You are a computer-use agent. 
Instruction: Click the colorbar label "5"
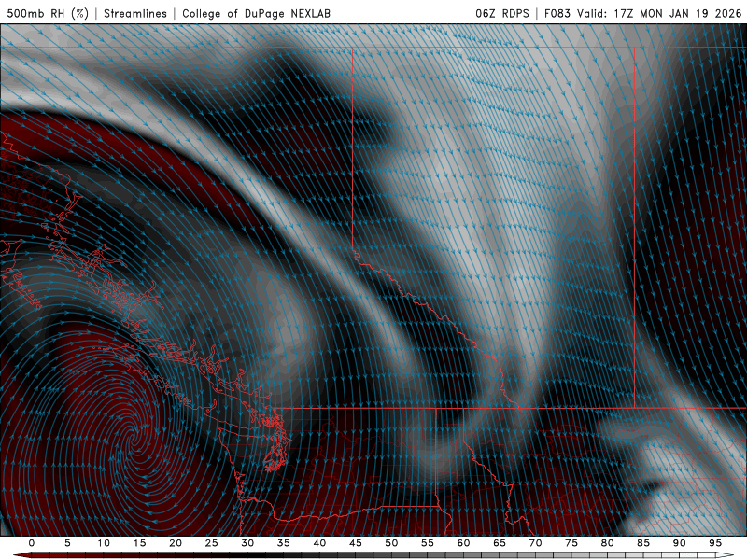pyautogui.click(x=67, y=543)
